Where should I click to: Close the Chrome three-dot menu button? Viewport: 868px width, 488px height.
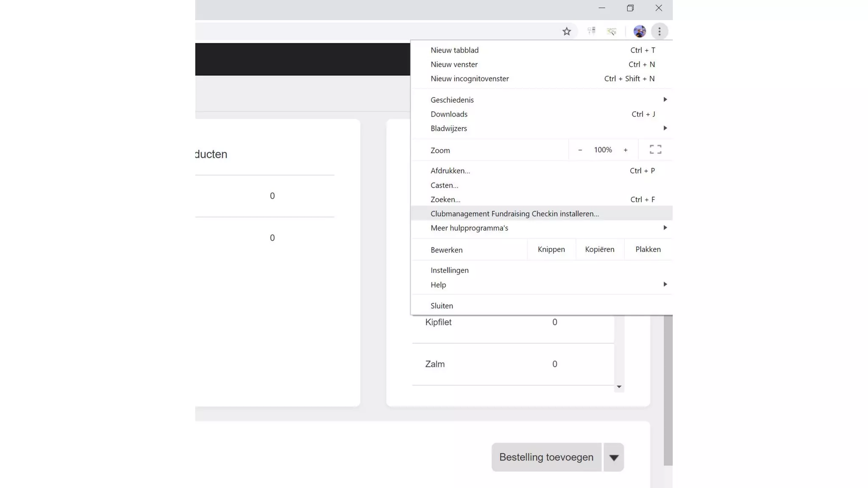coord(659,31)
